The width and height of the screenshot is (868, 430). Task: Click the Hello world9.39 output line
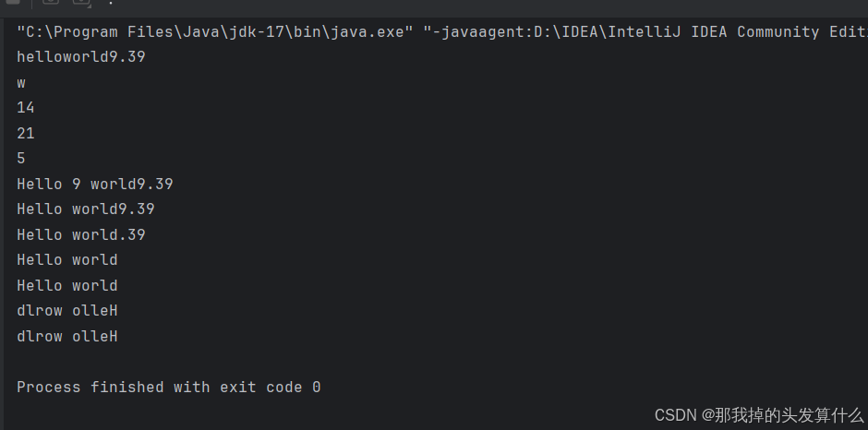coord(85,209)
